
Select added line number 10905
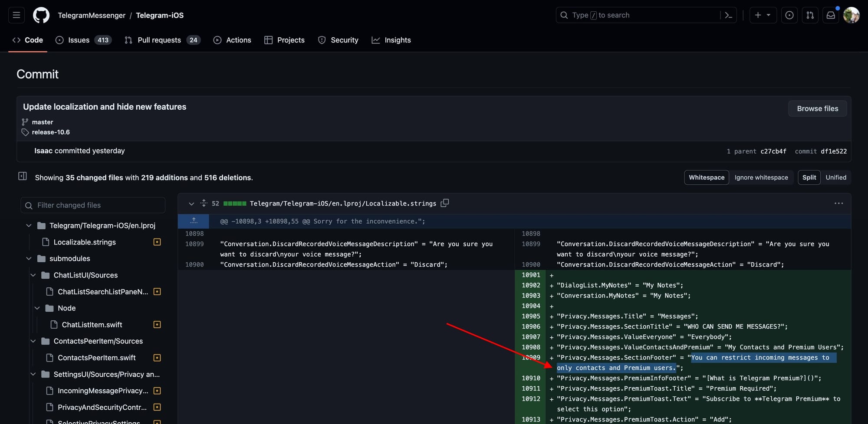(531, 316)
